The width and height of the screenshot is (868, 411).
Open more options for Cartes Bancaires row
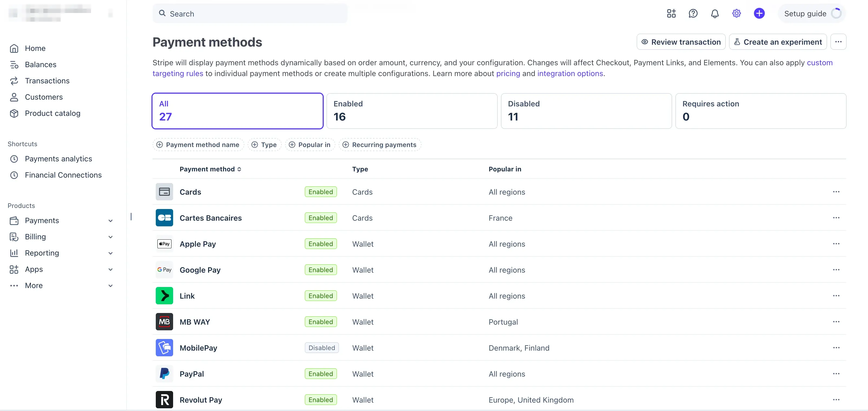[836, 218]
